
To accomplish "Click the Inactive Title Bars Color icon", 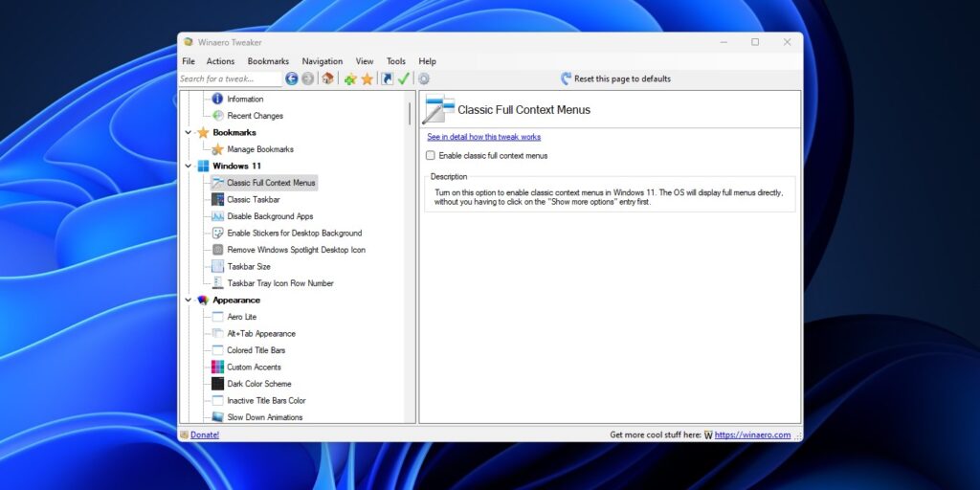I will coord(217,400).
